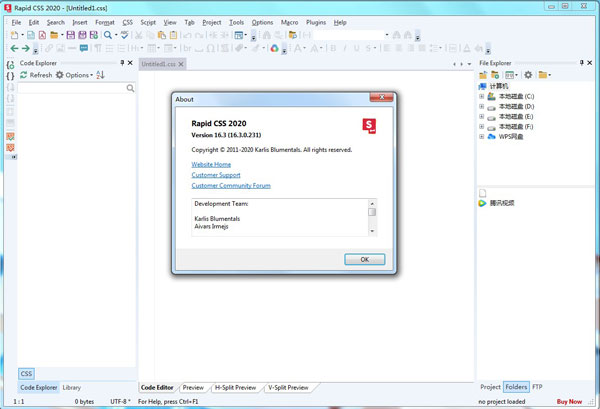Pin the Code Explorer panel
600x409 pixels.
point(121,62)
